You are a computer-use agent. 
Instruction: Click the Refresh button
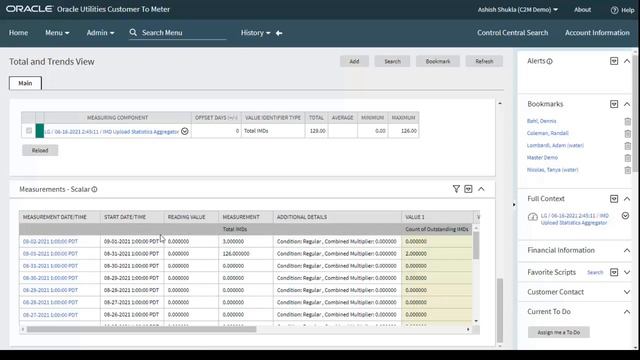tap(484, 61)
